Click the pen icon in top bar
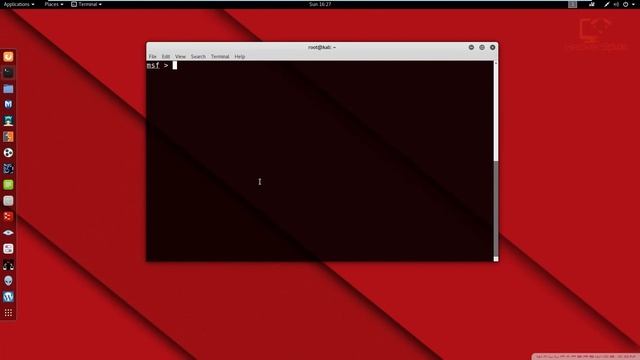The width and height of the screenshot is (640, 360). [607, 4]
